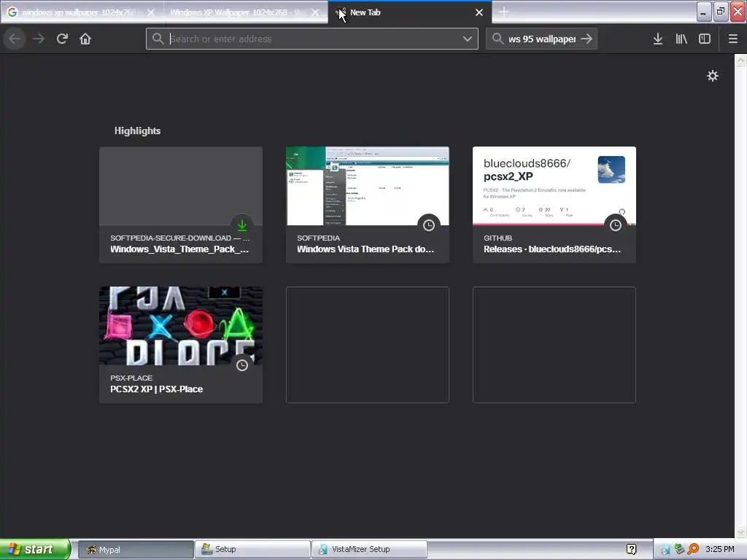Reload the current page
Screen dimensions: 747x560
pyautogui.click(x=62, y=39)
